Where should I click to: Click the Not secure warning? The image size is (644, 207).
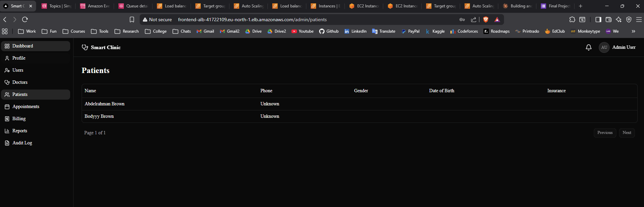pyautogui.click(x=157, y=20)
